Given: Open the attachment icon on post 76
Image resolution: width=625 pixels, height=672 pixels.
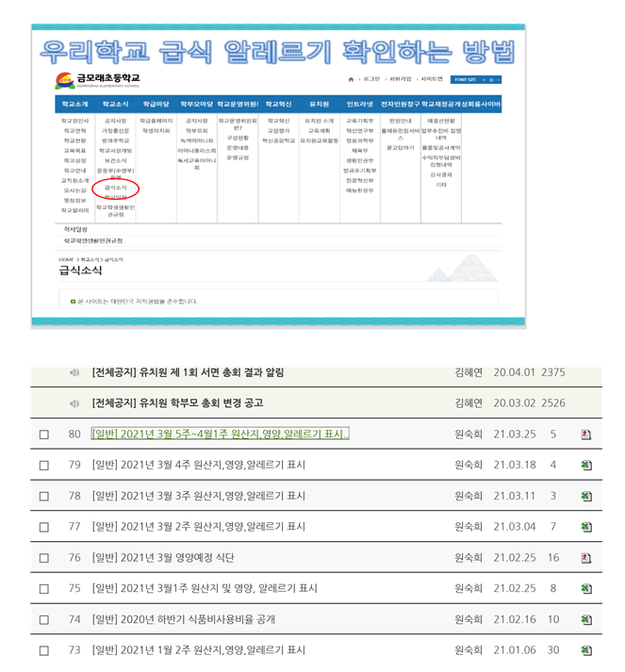Looking at the screenshot, I should point(586,558).
